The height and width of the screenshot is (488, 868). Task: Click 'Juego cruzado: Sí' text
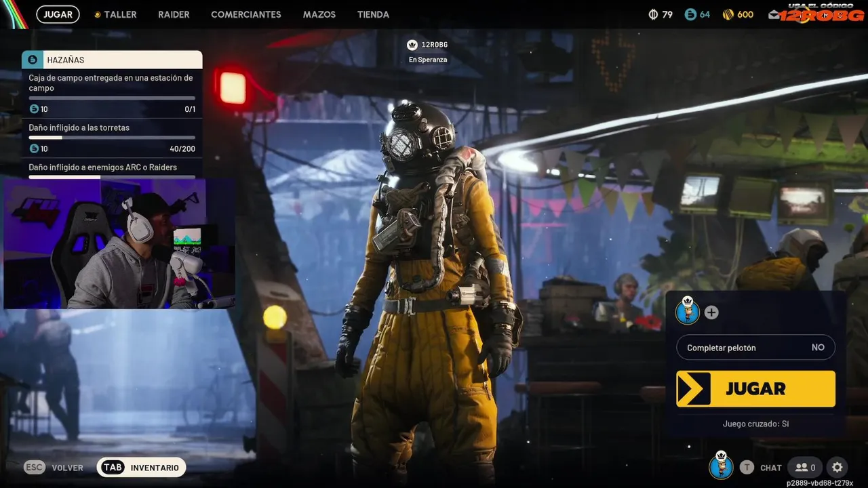(755, 424)
